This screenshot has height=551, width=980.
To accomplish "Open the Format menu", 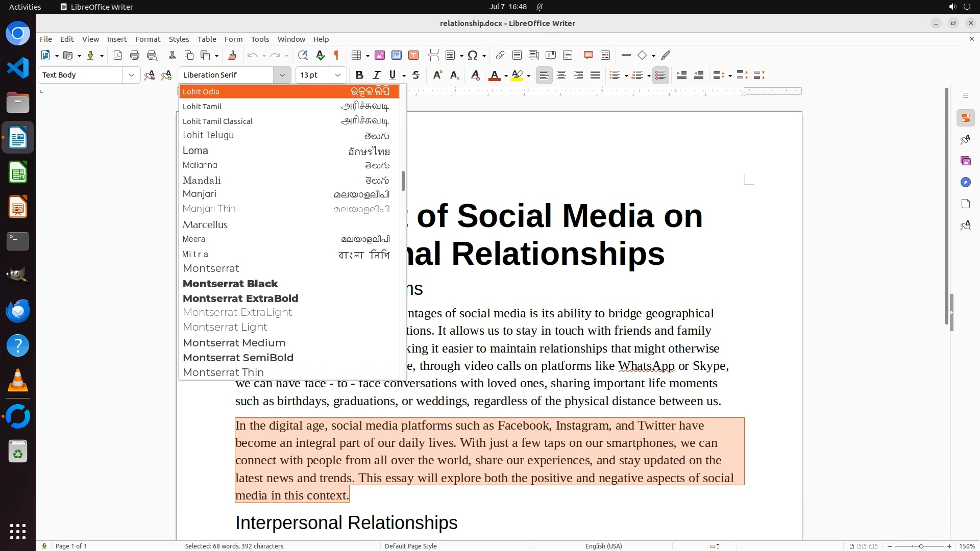I will coord(148,39).
